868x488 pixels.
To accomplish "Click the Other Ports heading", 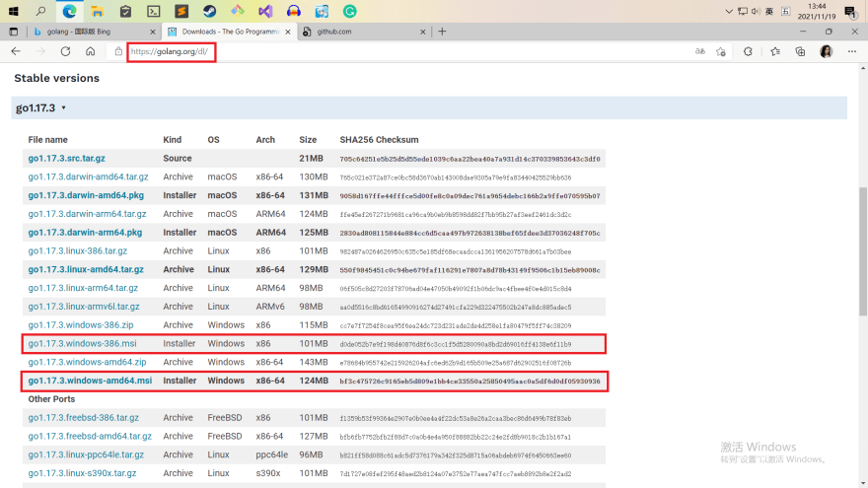I will [51, 399].
